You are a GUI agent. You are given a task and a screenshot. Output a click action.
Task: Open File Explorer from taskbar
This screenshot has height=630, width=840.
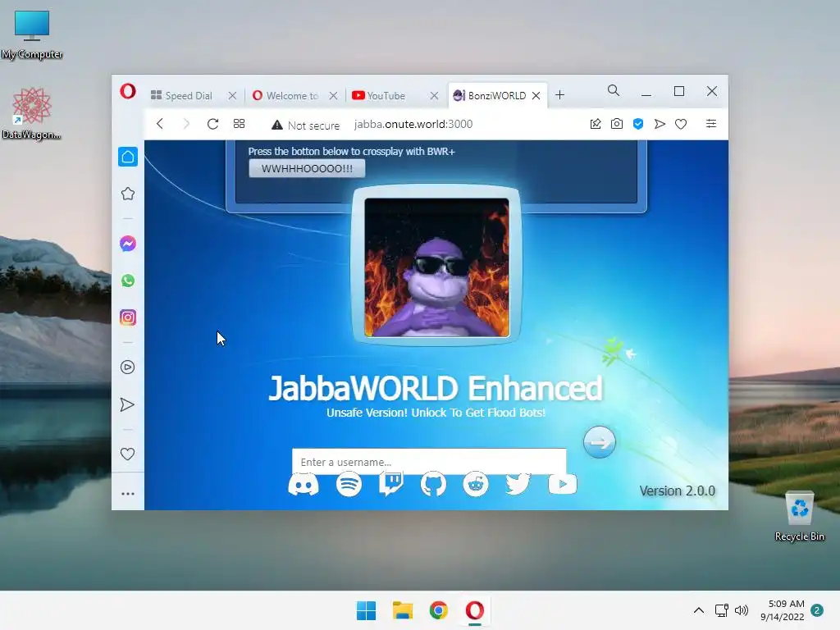pos(402,610)
